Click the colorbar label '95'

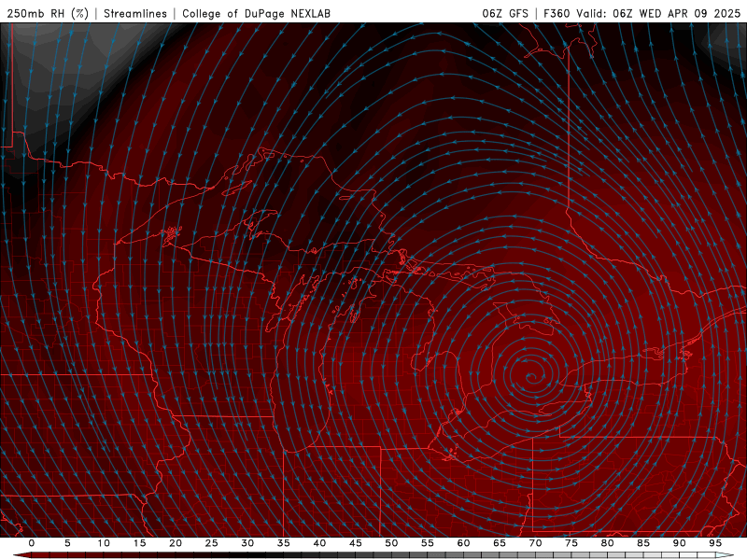tap(714, 543)
